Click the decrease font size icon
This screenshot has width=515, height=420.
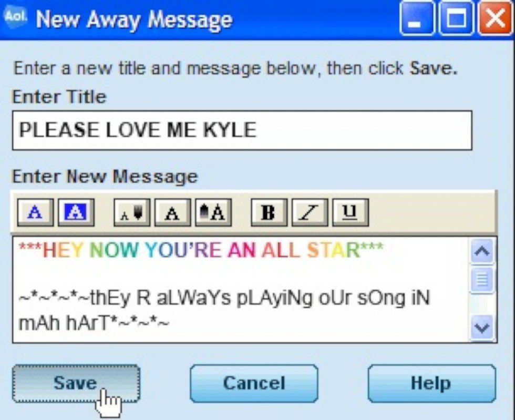pos(132,212)
